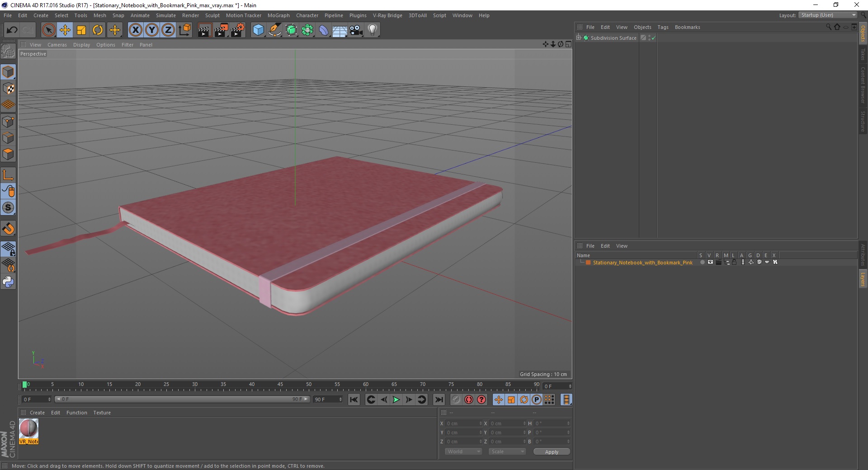Viewport: 868px width, 470px height.
Task: Play the animation forward
Action: pos(396,399)
